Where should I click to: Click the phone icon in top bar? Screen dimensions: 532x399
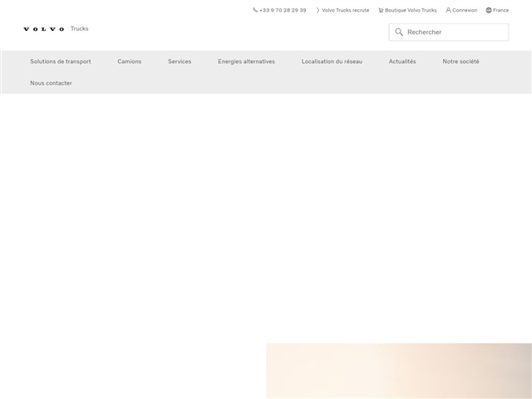[x=255, y=10]
